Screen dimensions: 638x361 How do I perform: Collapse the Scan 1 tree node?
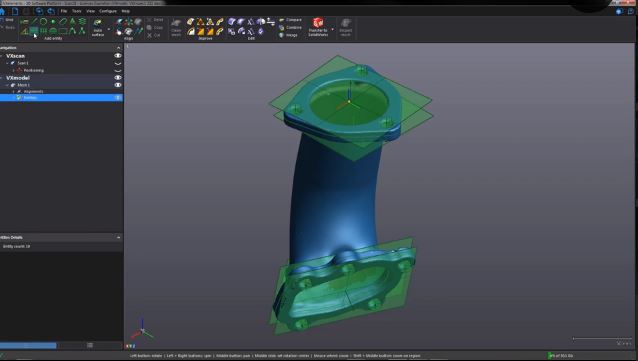pos(7,63)
